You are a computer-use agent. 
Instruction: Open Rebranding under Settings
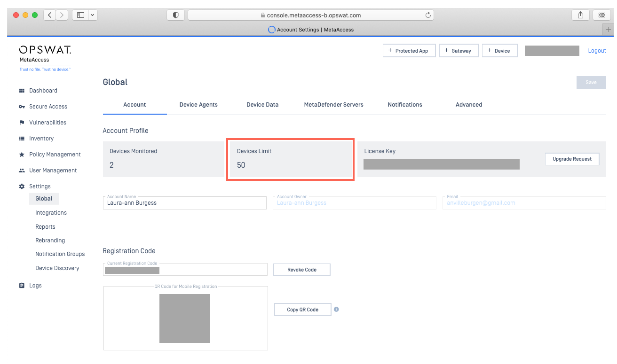point(50,240)
